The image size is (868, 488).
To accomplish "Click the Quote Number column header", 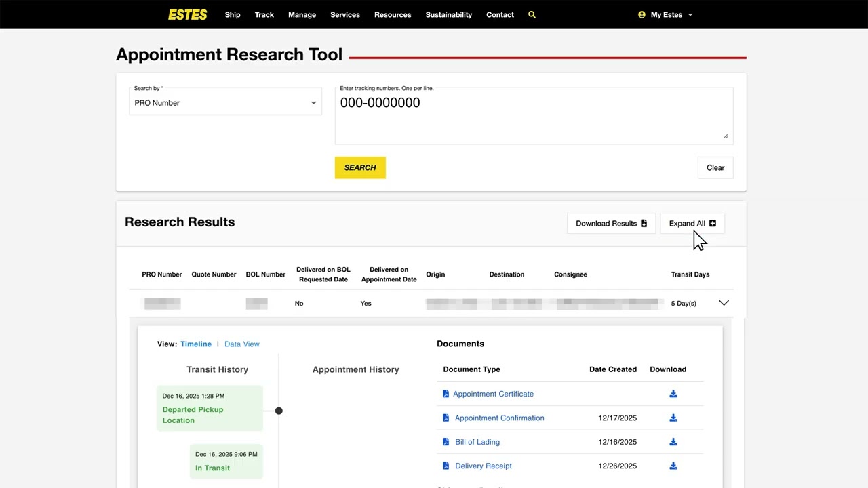I will (214, 274).
